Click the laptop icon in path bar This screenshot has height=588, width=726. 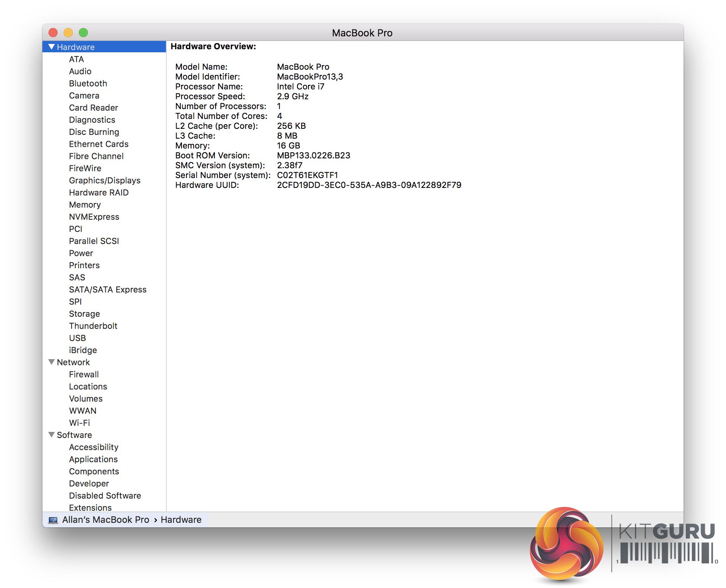[53, 520]
